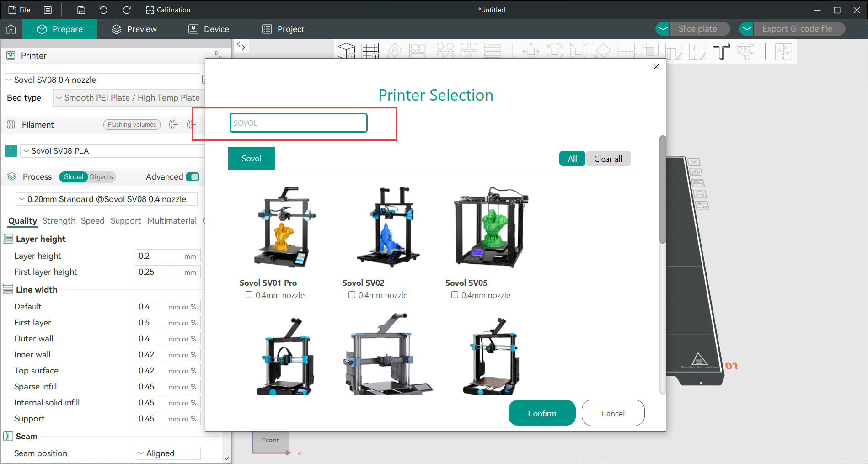The height and width of the screenshot is (464, 868).
Task: Redo the last action
Action: point(127,10)
